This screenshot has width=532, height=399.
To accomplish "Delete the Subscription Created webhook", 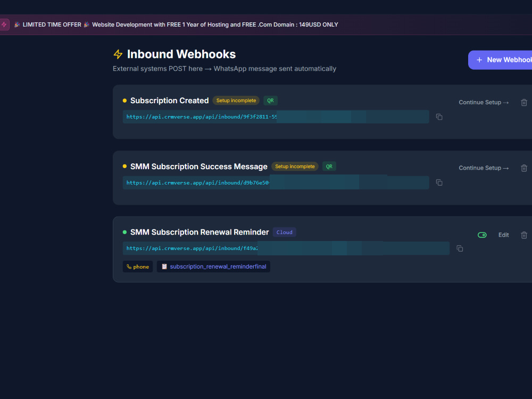I will [524, 103].
